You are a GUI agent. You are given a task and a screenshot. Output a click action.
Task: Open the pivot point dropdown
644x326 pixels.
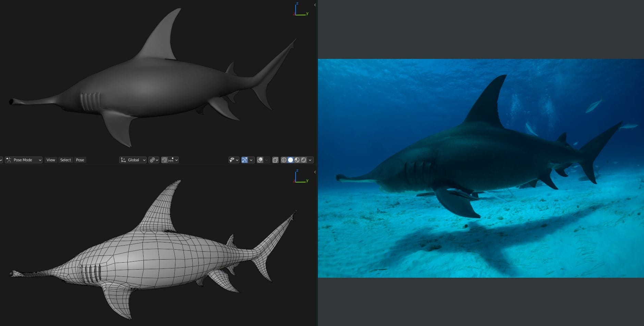pos(153,160)
